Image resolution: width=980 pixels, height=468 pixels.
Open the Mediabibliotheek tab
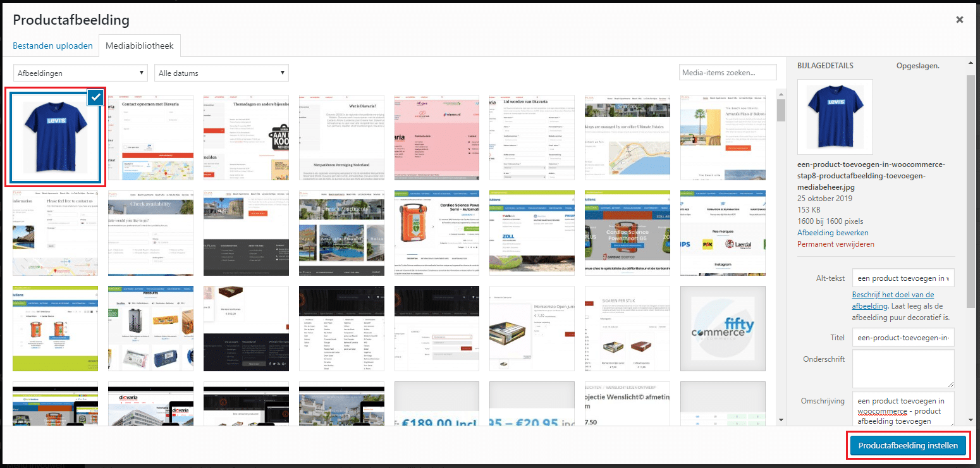tap(140, 46)
